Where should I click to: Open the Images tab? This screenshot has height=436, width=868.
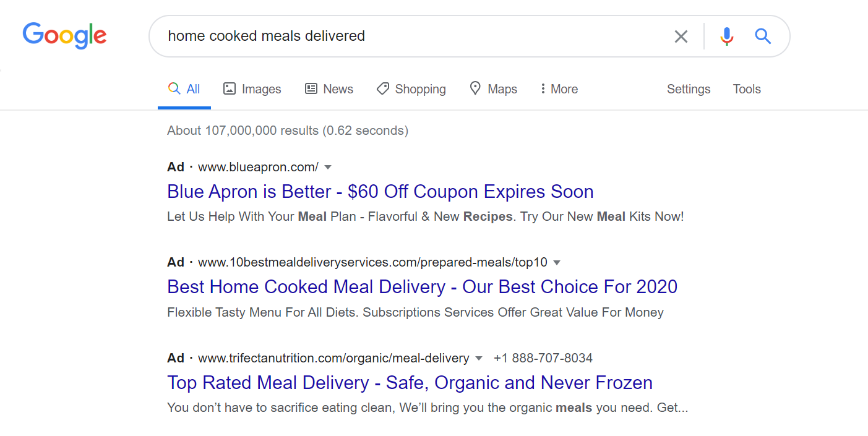(252, 89)
